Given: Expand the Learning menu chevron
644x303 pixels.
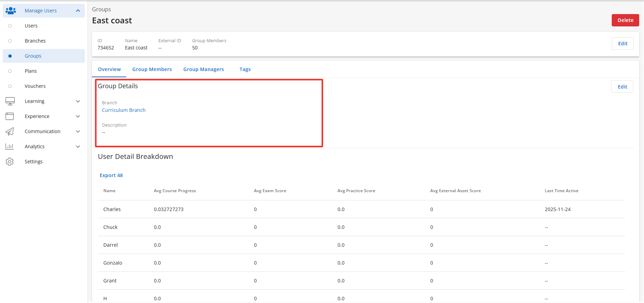Looking at the screenshot, I should (78, 101).
